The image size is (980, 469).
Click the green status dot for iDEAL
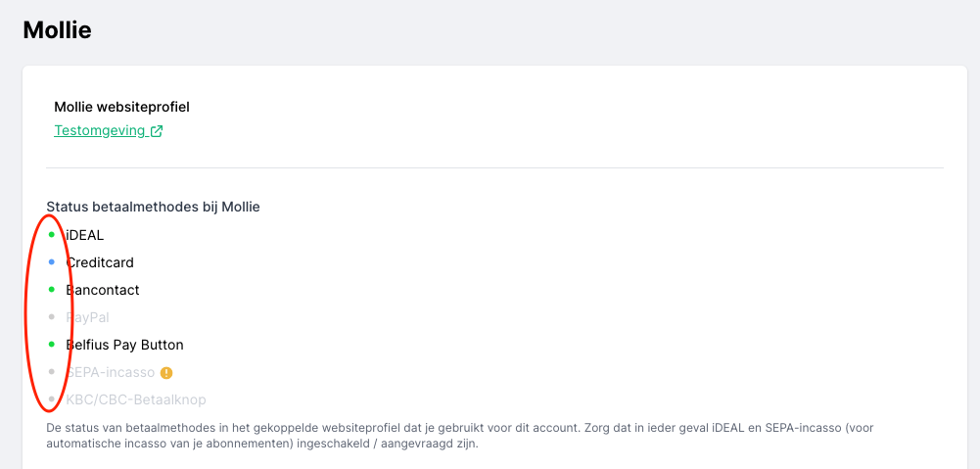52,235
